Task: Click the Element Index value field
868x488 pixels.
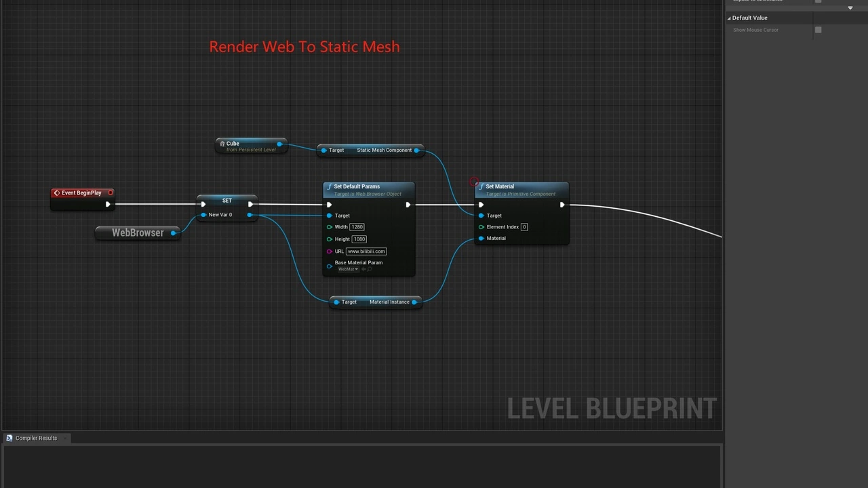Action: tap(524, 227)
